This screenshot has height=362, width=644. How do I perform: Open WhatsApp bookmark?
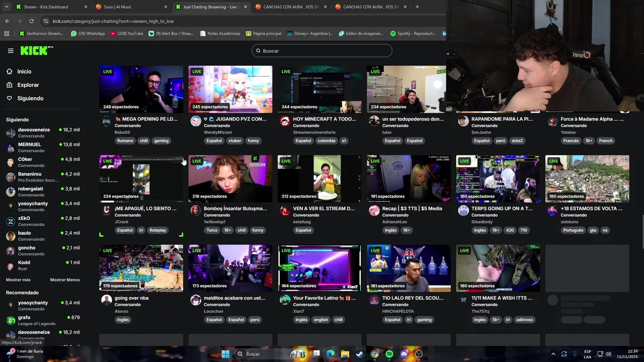tap(88, 34)
